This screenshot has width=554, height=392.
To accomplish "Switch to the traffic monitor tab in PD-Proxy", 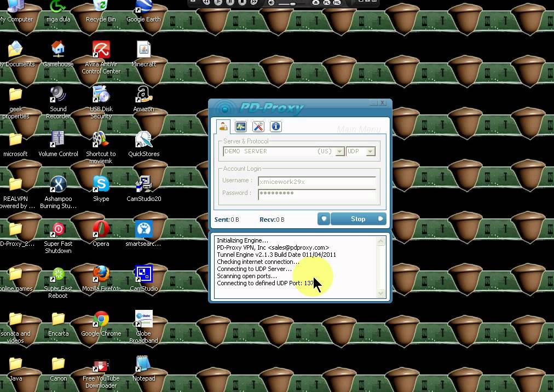I will [x=241, y=126].
